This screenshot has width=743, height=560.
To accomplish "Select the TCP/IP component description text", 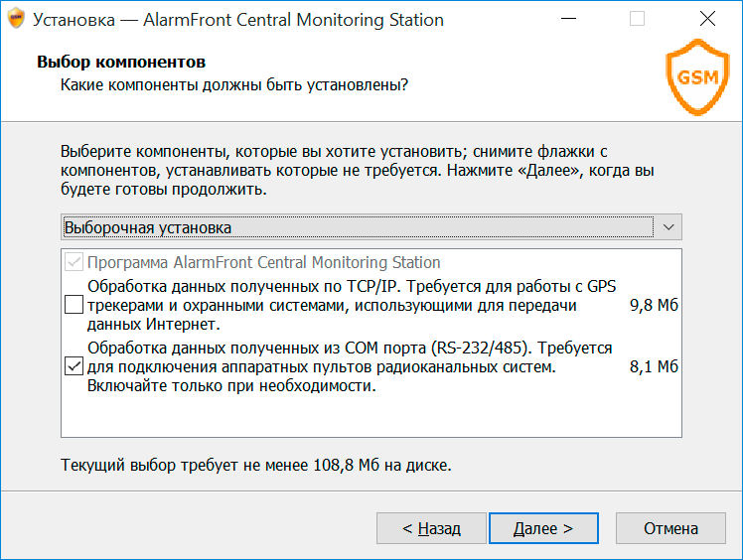I will coord(352,305).
